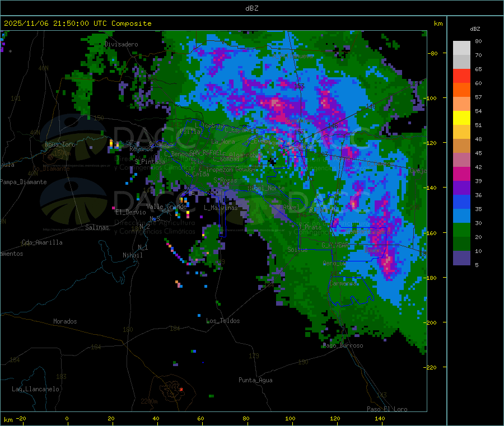Click the dBZ title at top center
504x426 pixels.
pos(251,8)
